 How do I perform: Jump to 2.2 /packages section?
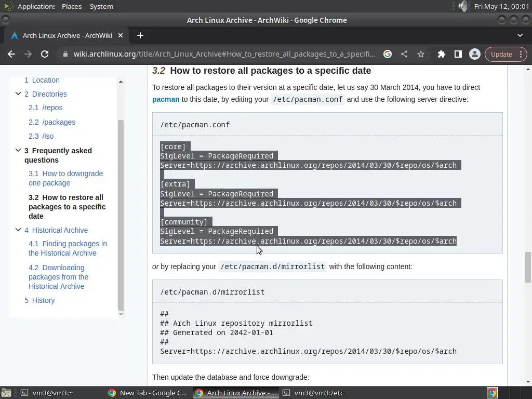52,122
